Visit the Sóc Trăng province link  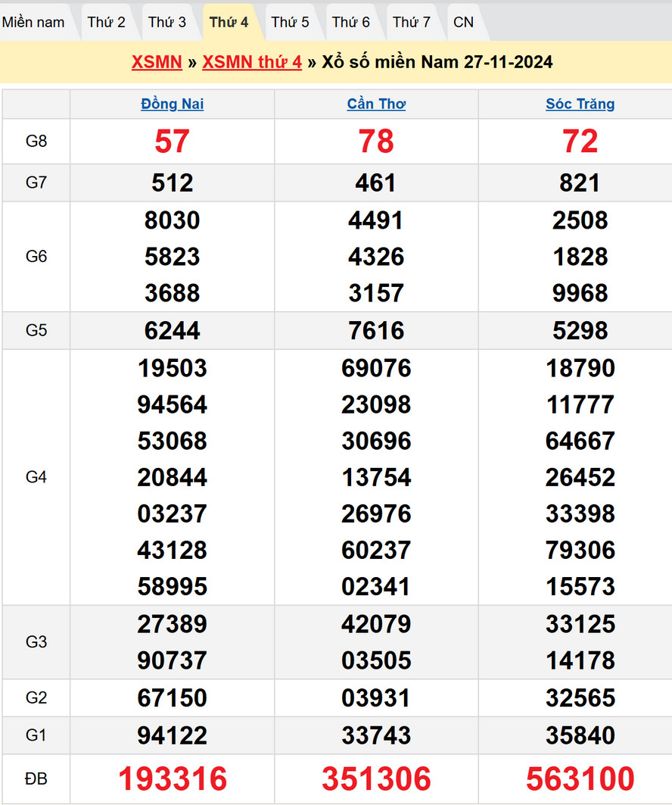[580, 105]
